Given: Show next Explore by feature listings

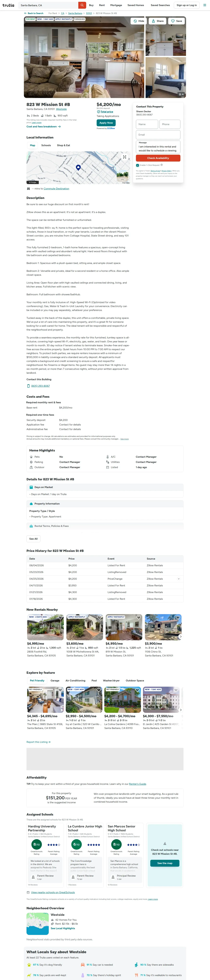Looking at the screenshot, I should tap(181, 710).
